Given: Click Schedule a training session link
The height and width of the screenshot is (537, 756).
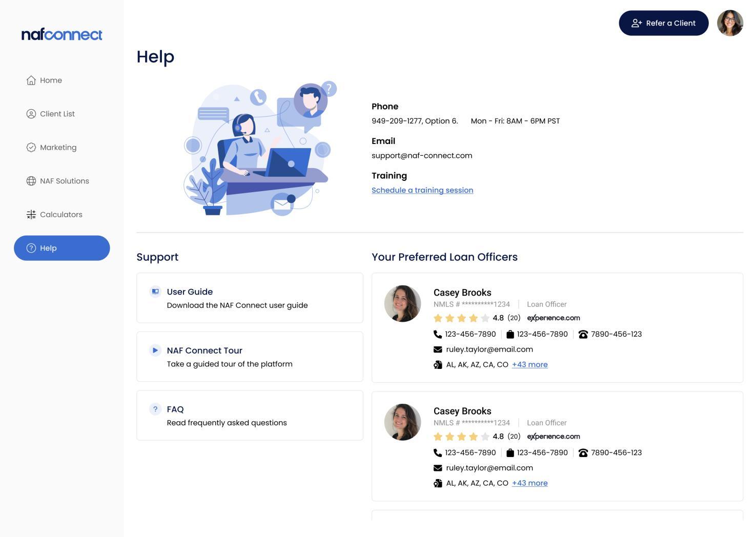Looking at the screenshot, I should tap(422, 190).
